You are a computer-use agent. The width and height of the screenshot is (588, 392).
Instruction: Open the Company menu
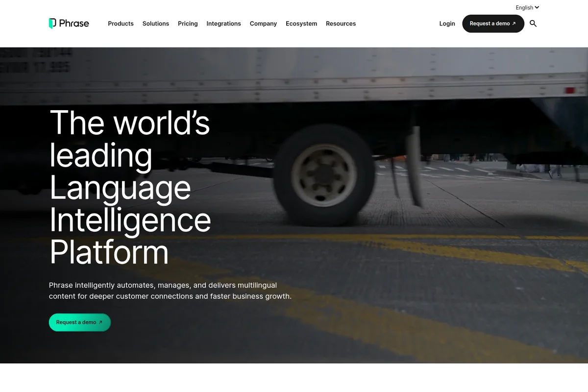pos(263,24)
